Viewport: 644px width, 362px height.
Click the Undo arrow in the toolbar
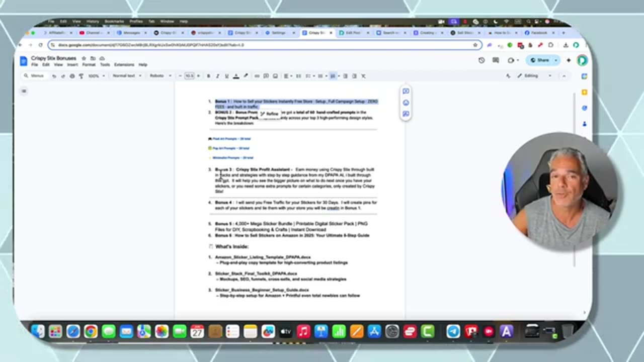pyautogui.click(x=54, y=76)
